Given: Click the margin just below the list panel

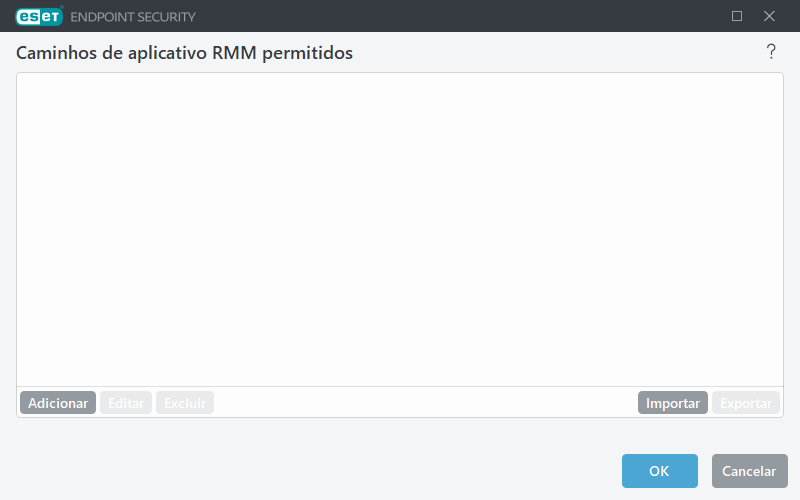Looking at the screenshot, I should (x=400, y=429).
